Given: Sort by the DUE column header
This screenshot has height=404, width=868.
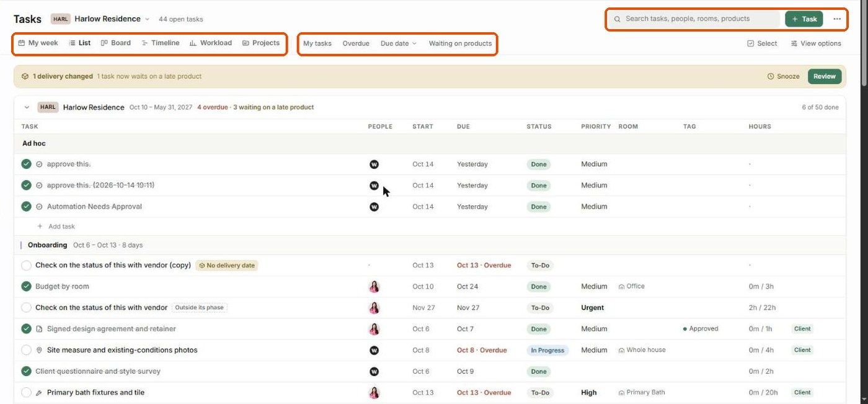Looking at the screenshot, I should click(463, 127).
